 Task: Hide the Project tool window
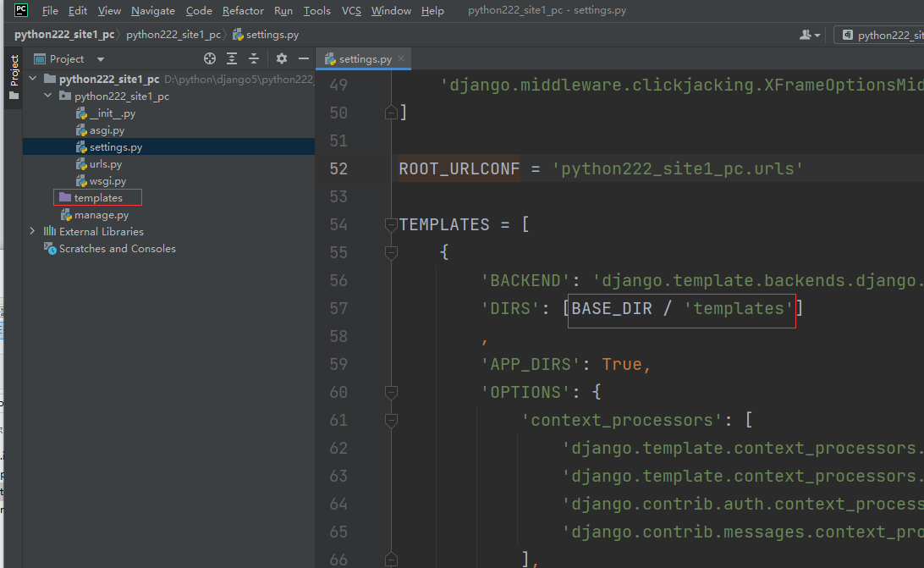point(304,58)
